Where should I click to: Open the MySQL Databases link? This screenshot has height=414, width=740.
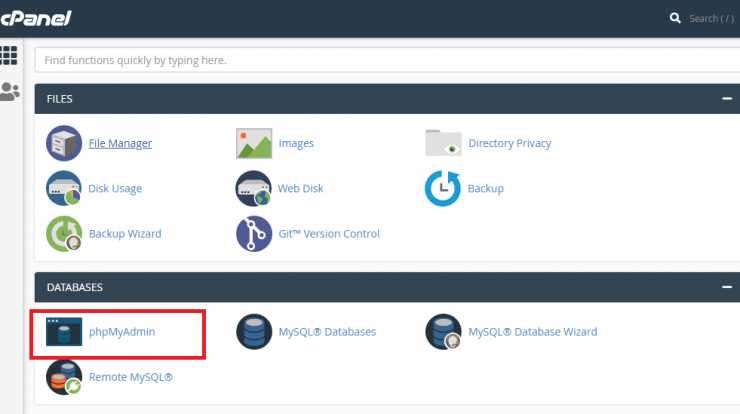(x=327, y=332)
